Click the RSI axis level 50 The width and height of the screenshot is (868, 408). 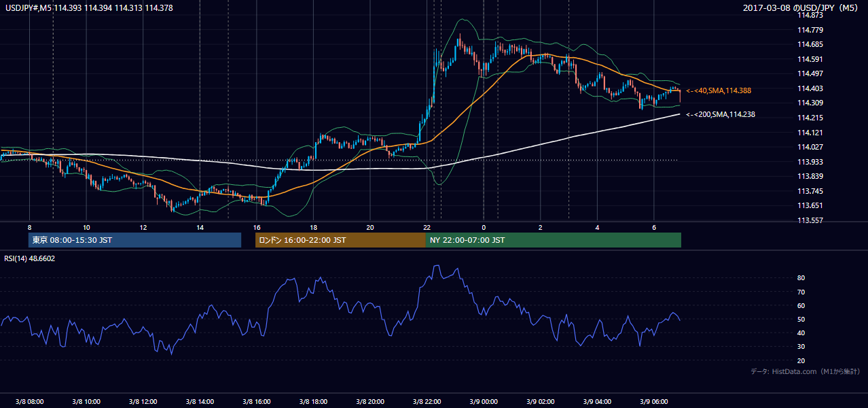click(x=801, y=320)
